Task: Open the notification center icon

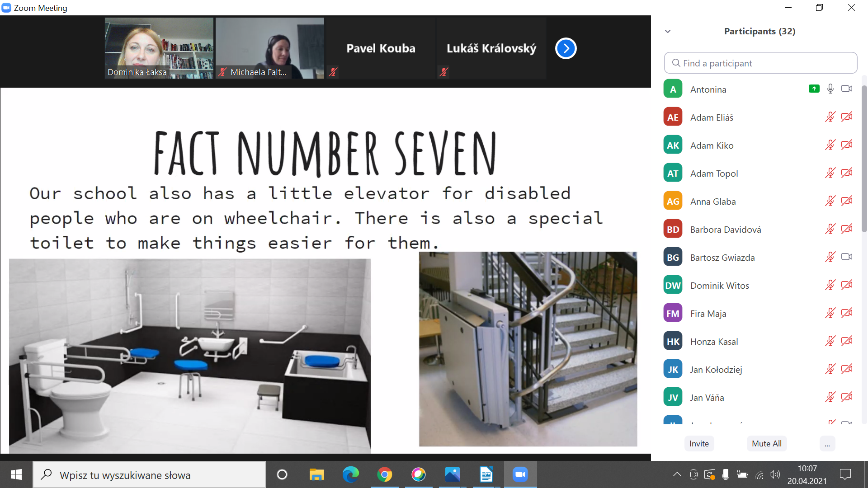Action: pos(845,474)
